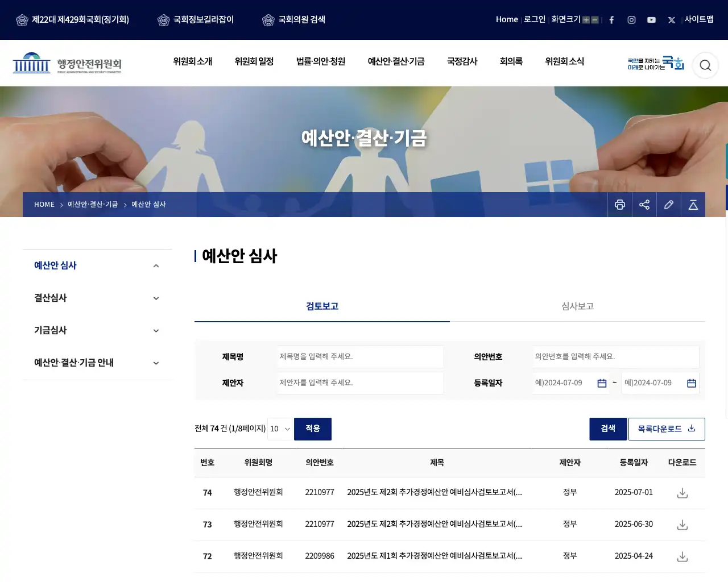Open the YouTube icon link
This screenshot has width=728, height=582.
tap(651, 20)
